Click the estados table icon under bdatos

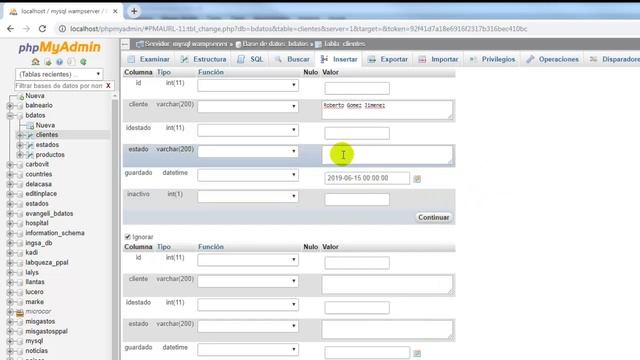(30, 145)
